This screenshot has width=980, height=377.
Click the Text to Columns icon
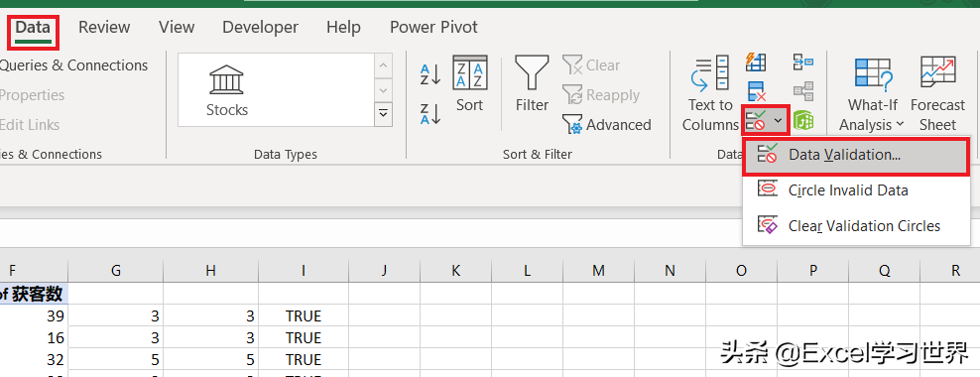[710, 93]
